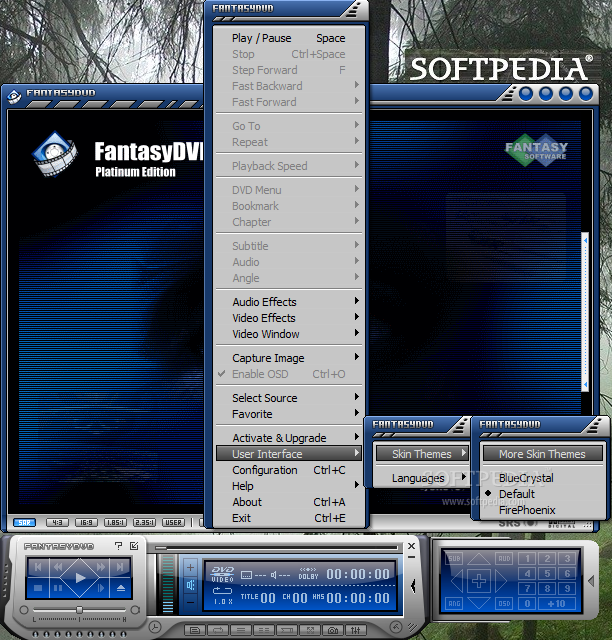Click the center enter plus button on remote
612x640 pixels.
coord(479,581)
